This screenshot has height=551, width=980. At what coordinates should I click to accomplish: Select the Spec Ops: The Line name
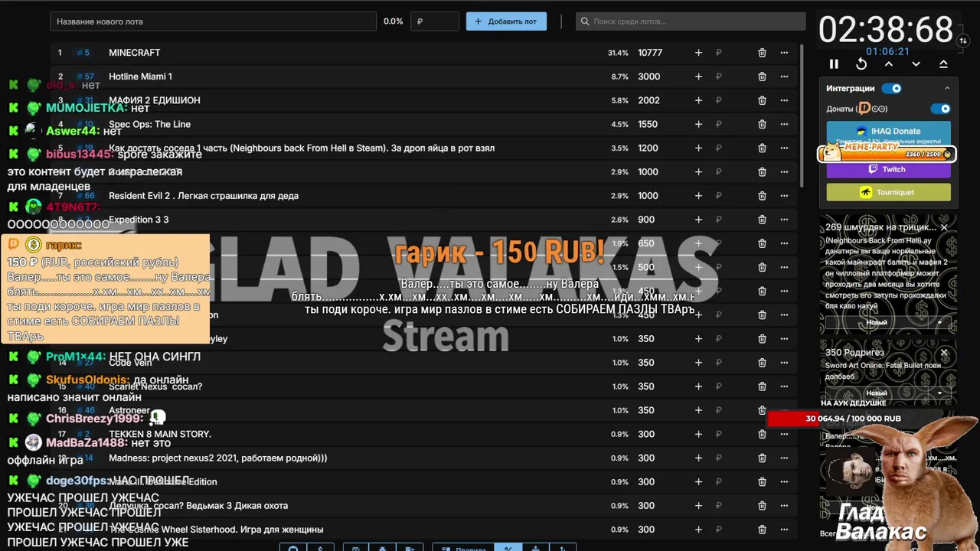coord(149,124)
